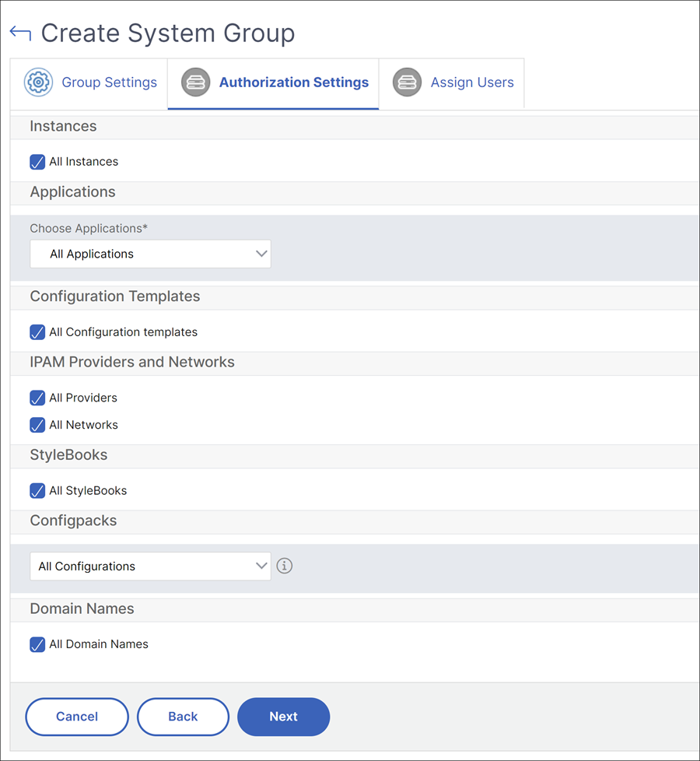Click the server icon on Assign Users

(407, 82)
